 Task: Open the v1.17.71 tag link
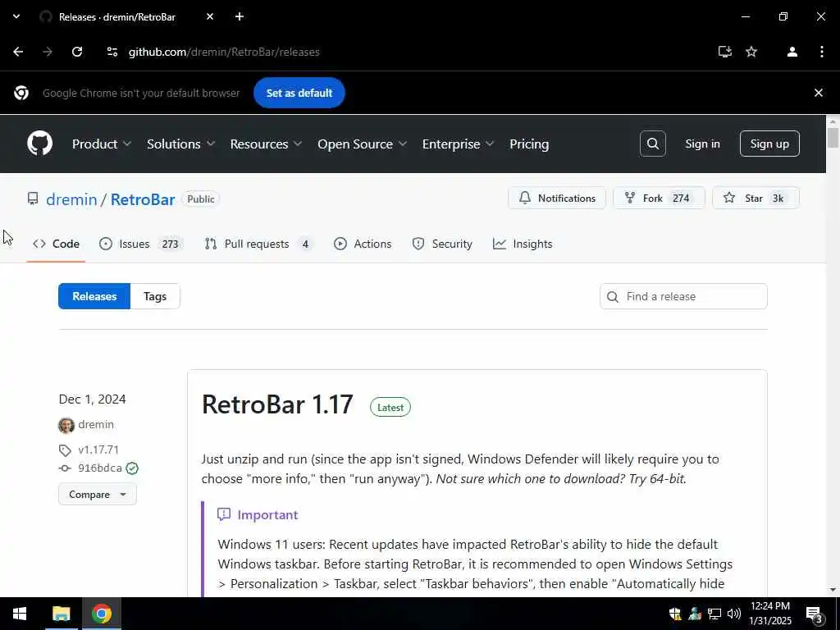pos(98,450)
